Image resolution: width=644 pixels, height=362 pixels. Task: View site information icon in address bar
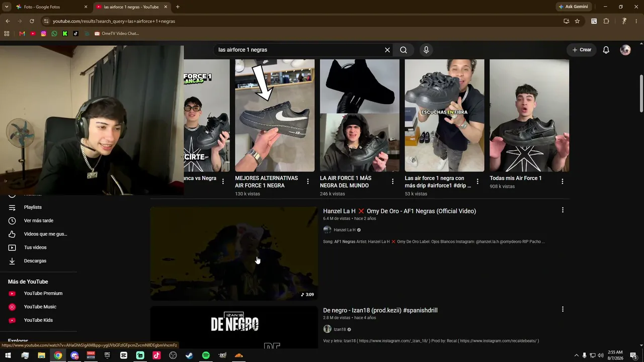tap(46, 21)
